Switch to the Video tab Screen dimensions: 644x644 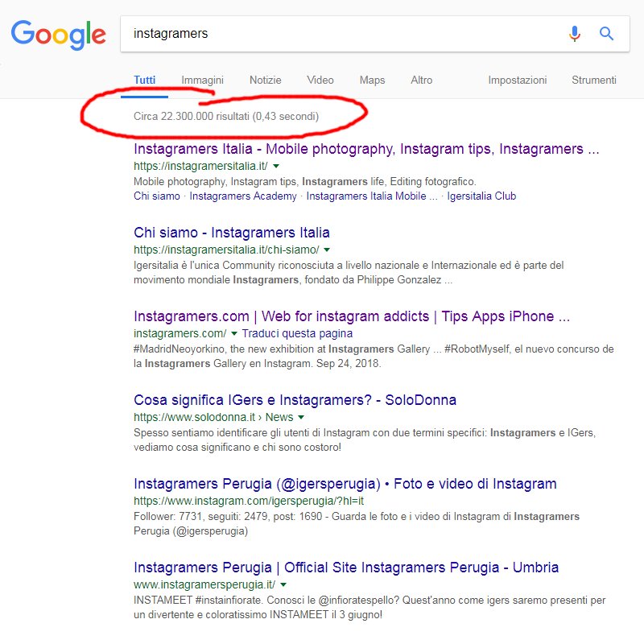pyautogui.click(x=320, y=80)
